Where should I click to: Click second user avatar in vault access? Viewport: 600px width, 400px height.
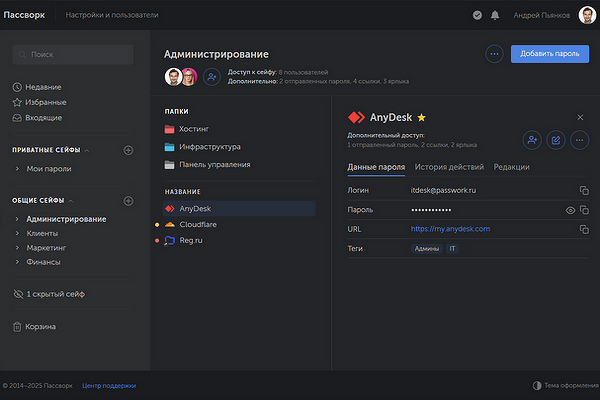(x=189, y=77)
